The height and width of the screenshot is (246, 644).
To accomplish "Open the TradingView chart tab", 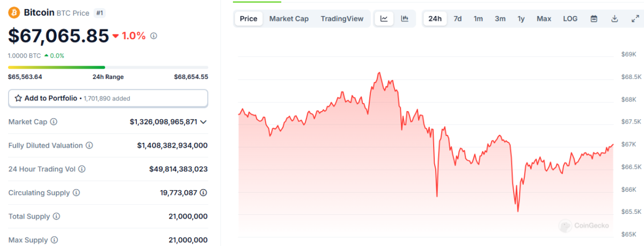I will click(x=342, y=19).
